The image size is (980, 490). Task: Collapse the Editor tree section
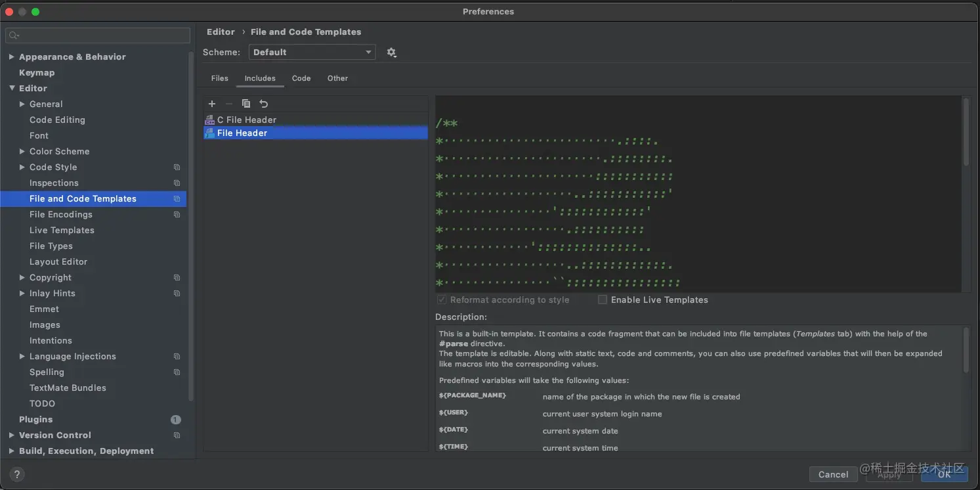[11, 88]
